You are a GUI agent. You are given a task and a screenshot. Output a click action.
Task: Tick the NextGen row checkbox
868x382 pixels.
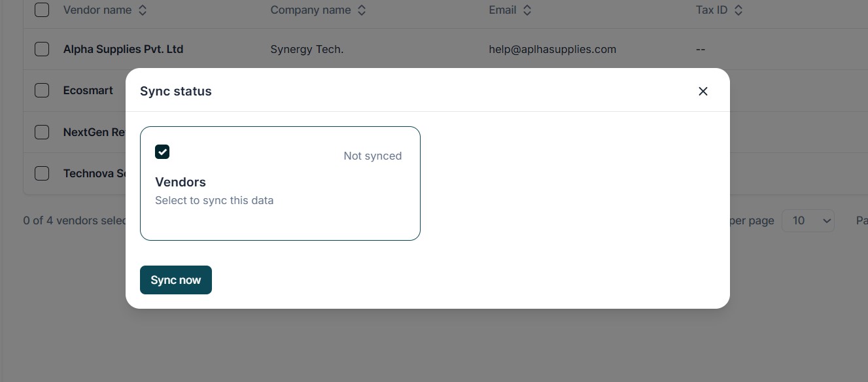tap(42, 132)
